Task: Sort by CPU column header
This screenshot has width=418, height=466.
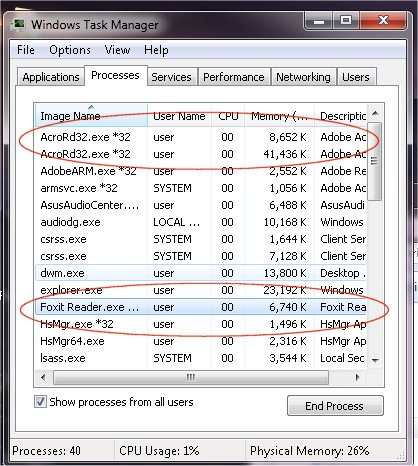Action: coord(228,116)
